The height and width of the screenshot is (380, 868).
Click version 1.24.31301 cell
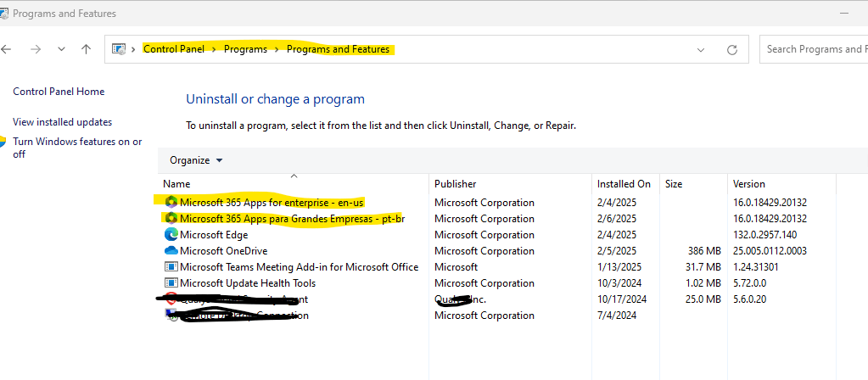click(756, 266)
